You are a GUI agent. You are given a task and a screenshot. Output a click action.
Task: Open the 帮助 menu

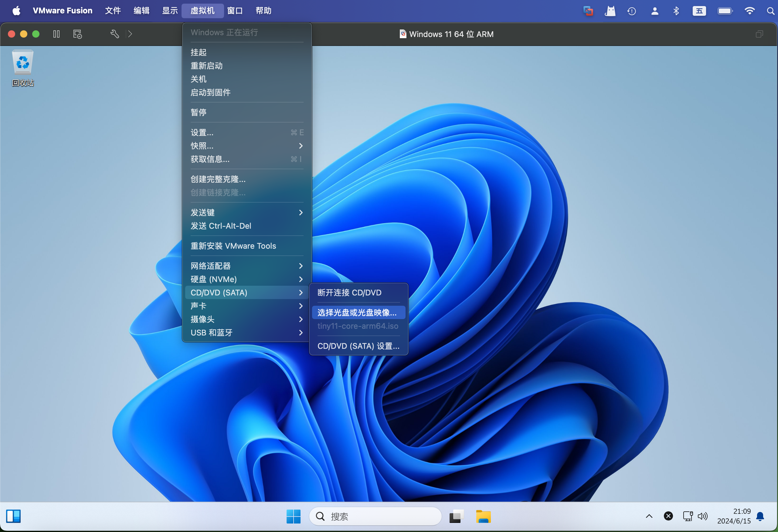click(x=263, y=11)
